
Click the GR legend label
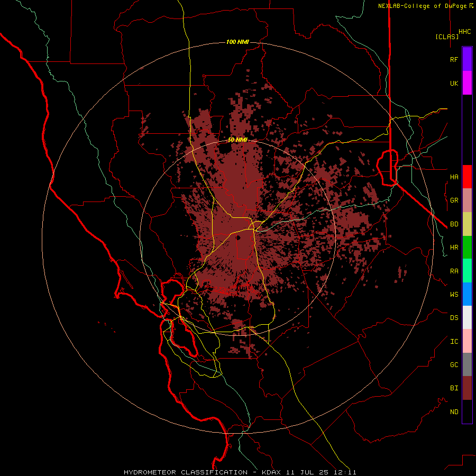tap(454, 200)
